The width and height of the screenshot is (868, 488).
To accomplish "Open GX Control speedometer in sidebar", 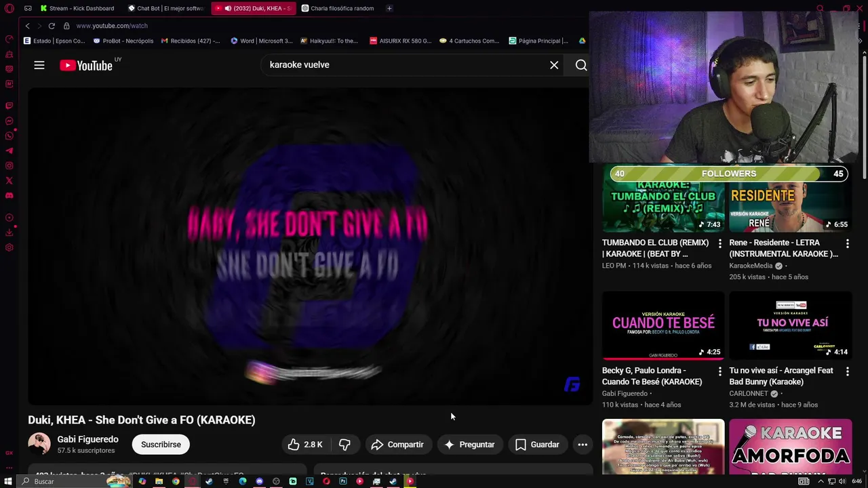I will (9, 39).
